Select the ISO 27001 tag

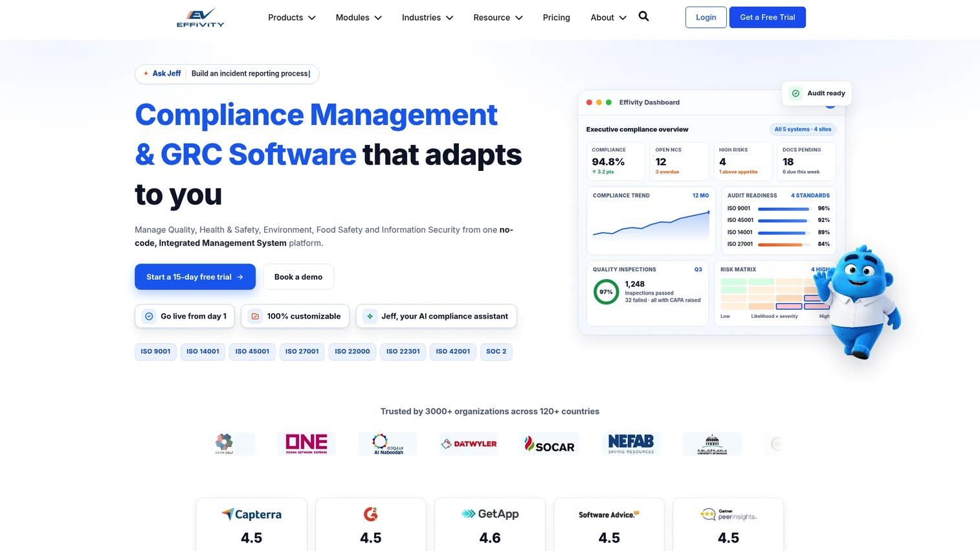click(302, 352)
